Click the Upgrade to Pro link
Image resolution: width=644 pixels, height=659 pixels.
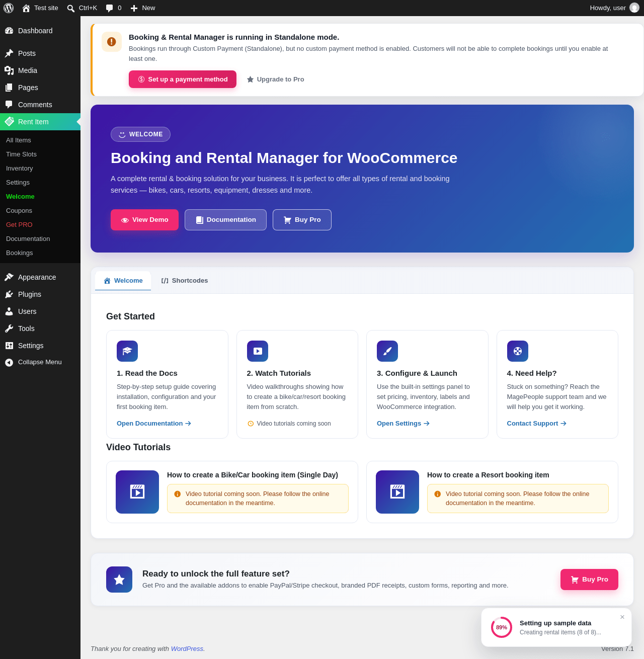(275, 79)
